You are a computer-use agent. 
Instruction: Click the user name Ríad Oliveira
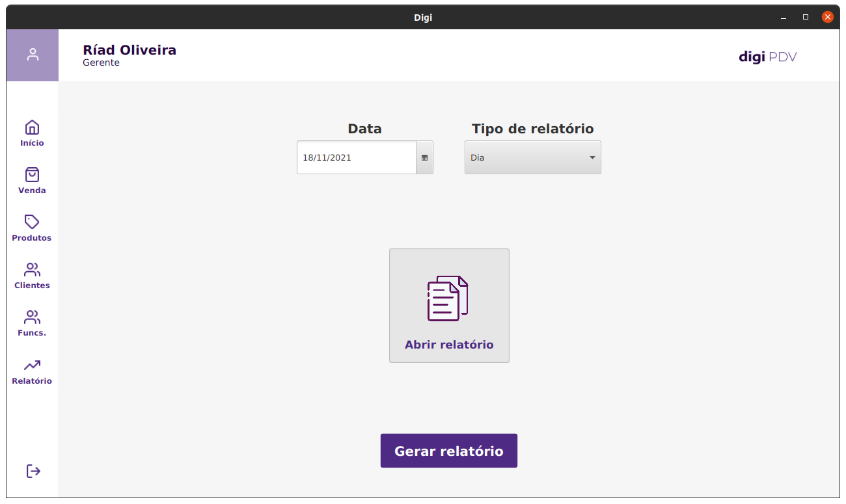130,50
